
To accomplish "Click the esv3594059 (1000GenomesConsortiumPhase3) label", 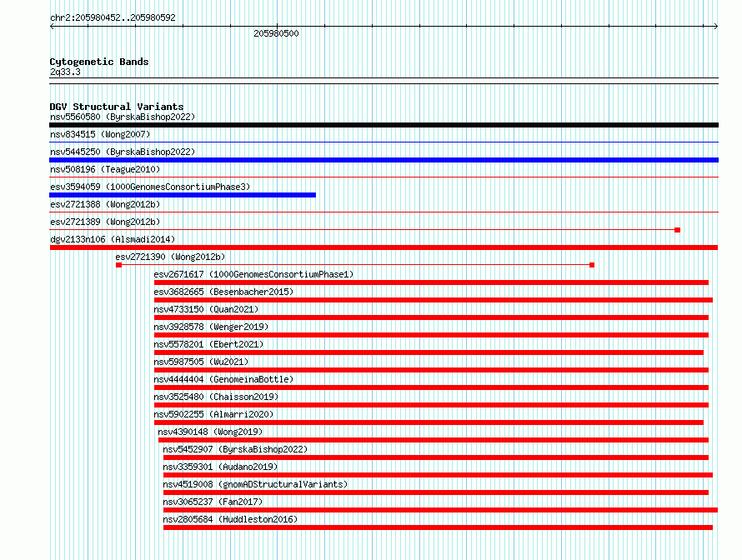I will click(x=150, y=187).
